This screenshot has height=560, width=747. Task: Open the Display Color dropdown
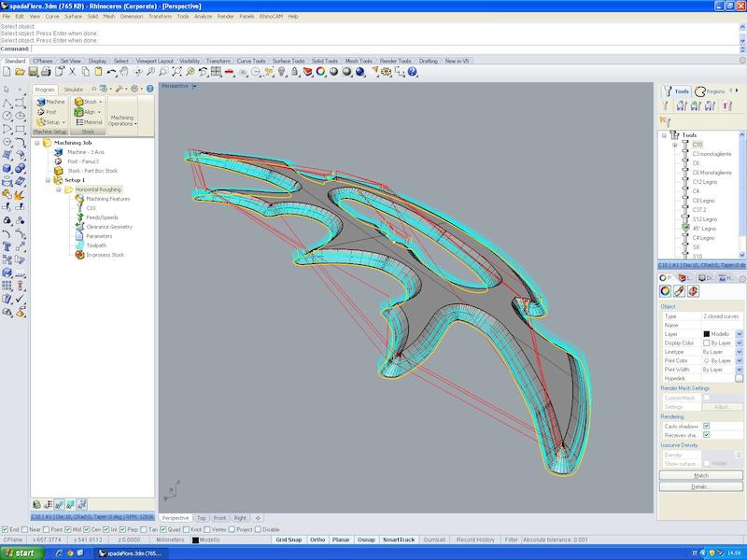(739, 343)
